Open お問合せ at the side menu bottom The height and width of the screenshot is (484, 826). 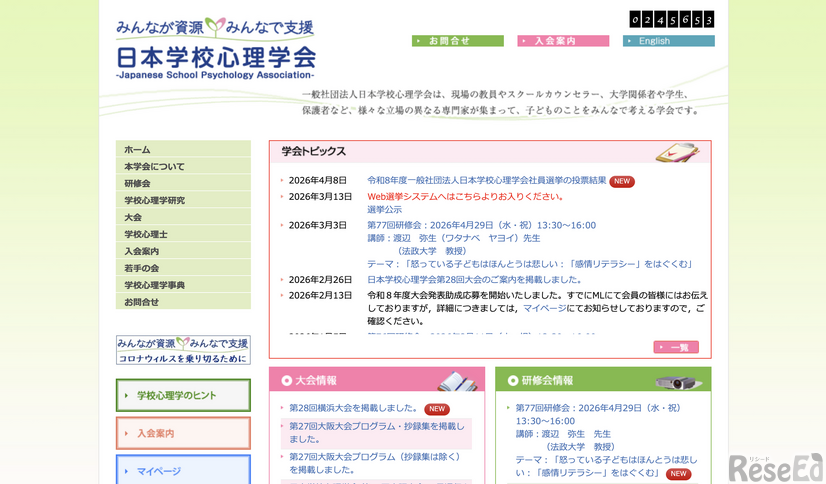183,301
